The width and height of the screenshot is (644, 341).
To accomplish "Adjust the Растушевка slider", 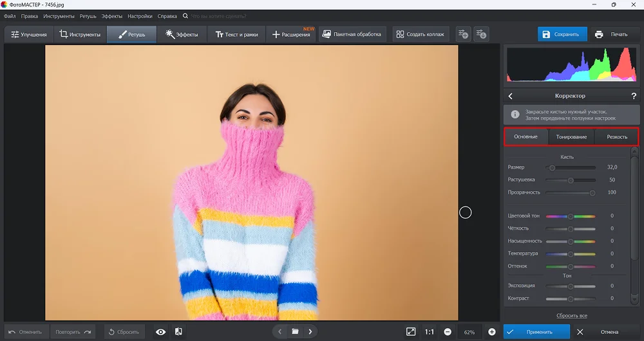I will click(571, 181).
